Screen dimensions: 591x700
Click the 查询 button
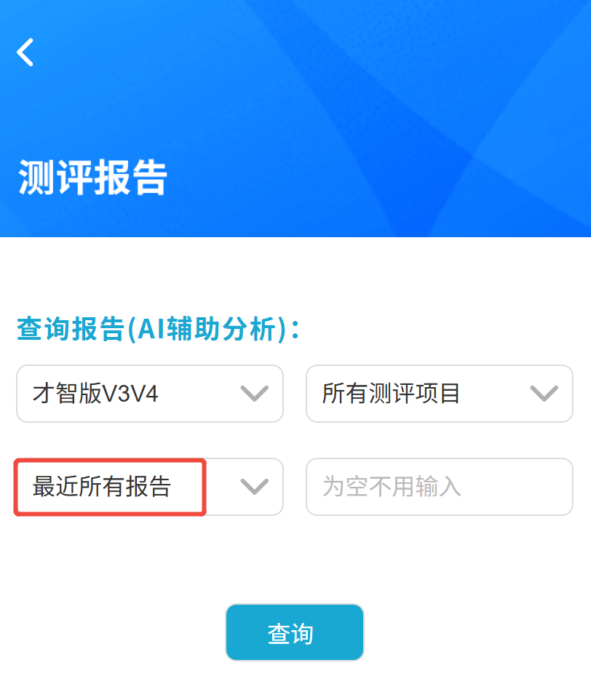pos(295,632)
